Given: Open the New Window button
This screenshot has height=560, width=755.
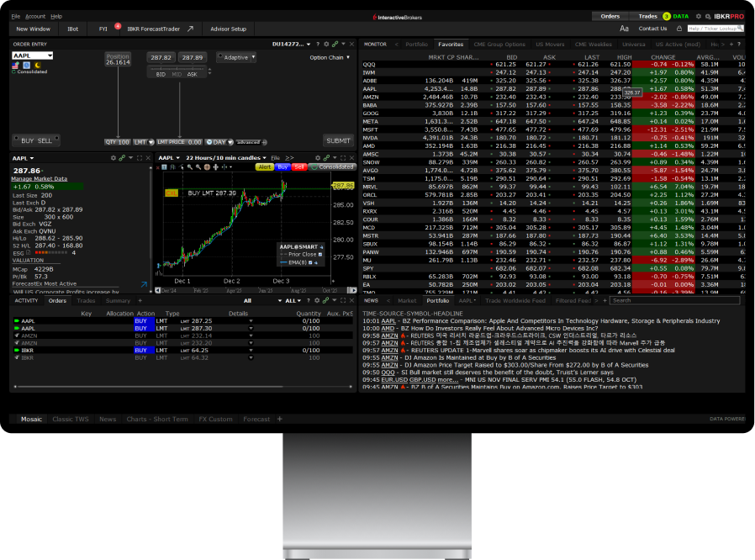Looking at the screenshot, I should coord(34,29).
